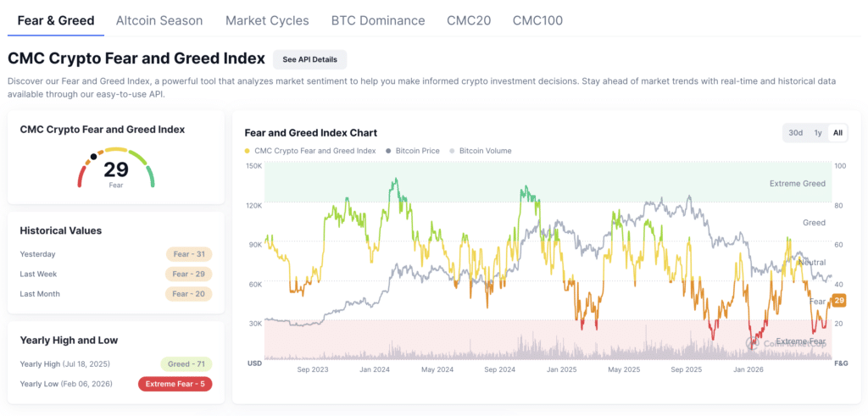The image size is (868, 416).
Task: Select the CMC20 tab
Action: (469, 20)
